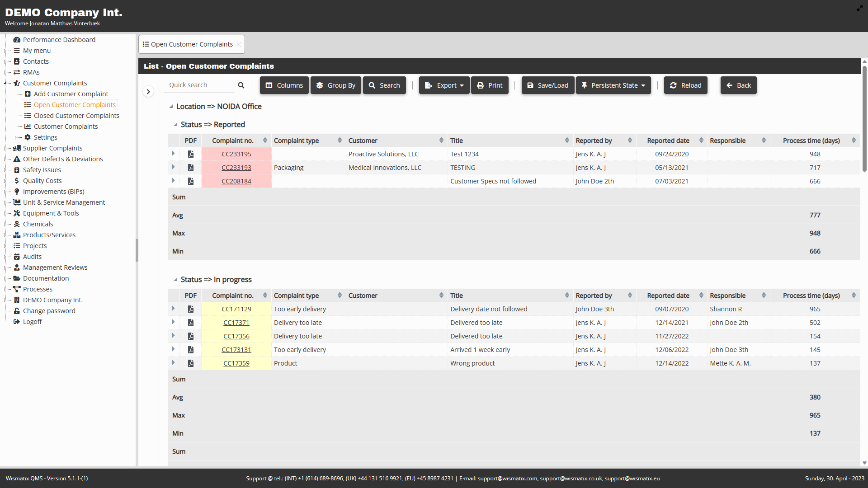Expand row details for CC17359
Screen dimensions: 868x488
pyautogui.click(x=174, y=363)
